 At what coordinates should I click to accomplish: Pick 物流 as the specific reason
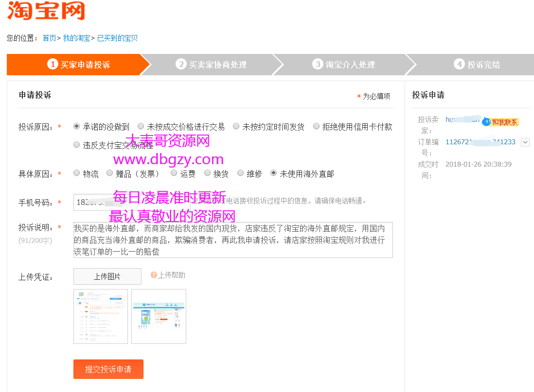[x=76, y=172]
